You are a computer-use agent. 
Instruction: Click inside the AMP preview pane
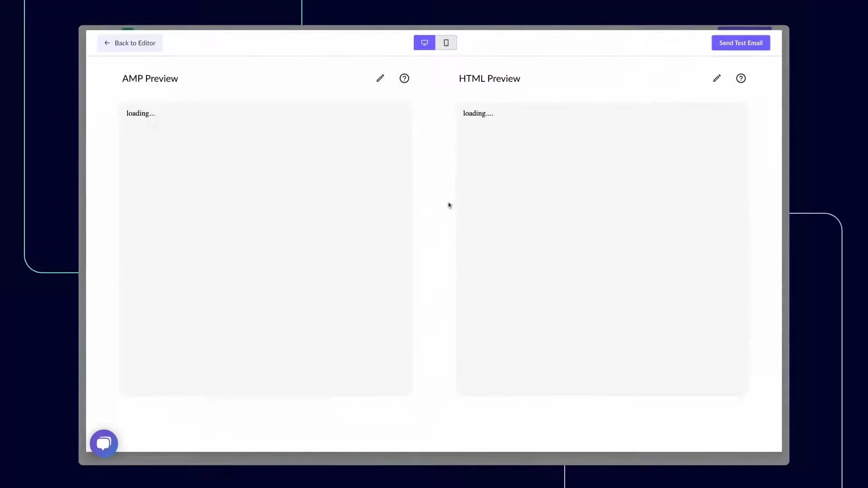click(x=265, y=249)
